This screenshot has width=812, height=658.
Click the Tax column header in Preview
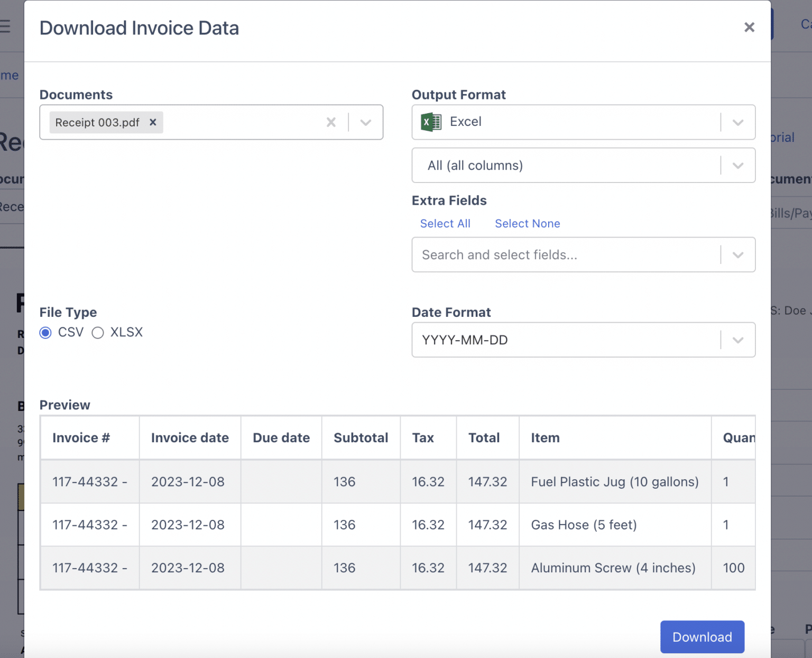click(423, 437)
